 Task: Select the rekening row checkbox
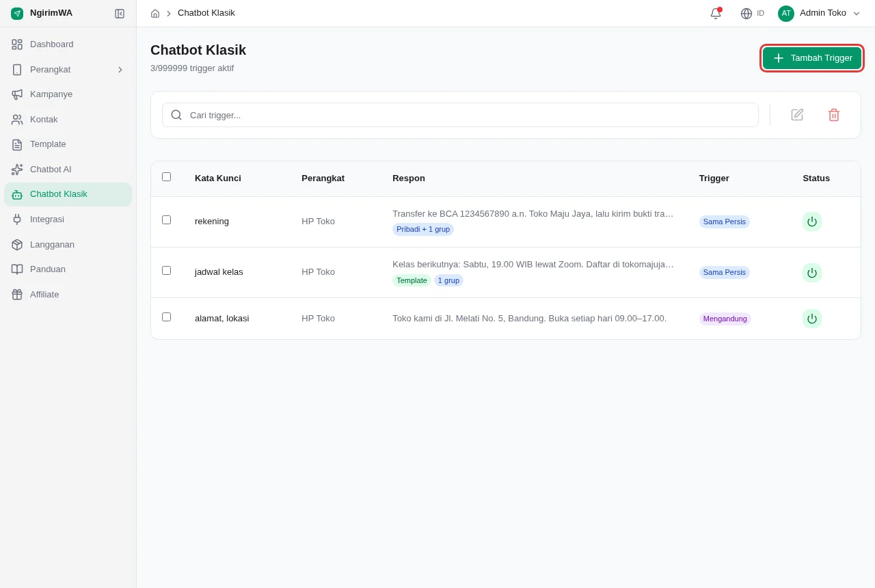click(x=166, y=220)
